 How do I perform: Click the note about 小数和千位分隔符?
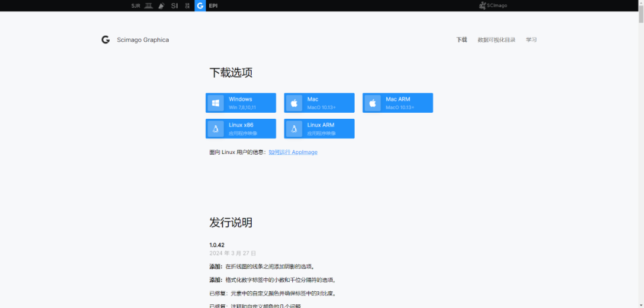click(x=273, y=280)
